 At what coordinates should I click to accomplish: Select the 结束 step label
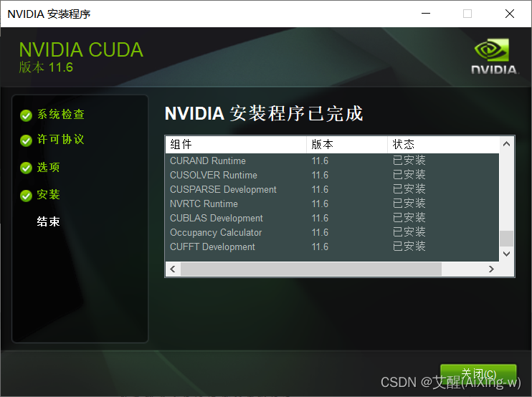[49, 221]
